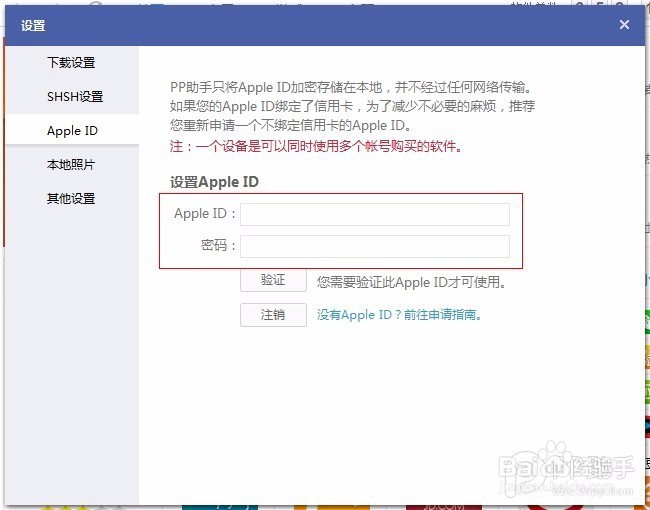Screen dimensions: 650x510
Task: Click the 注销 logout button
Action: point(273,315)
